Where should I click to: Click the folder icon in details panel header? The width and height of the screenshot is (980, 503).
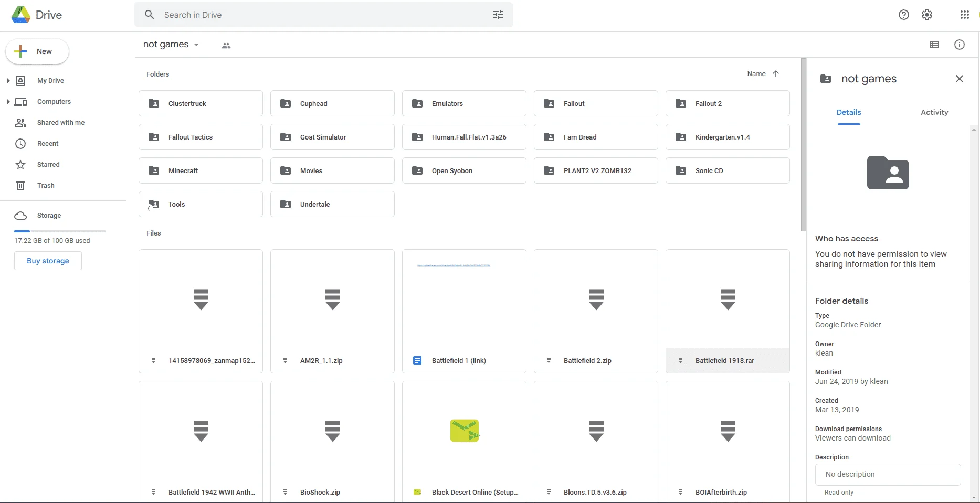tap(826, 79)
